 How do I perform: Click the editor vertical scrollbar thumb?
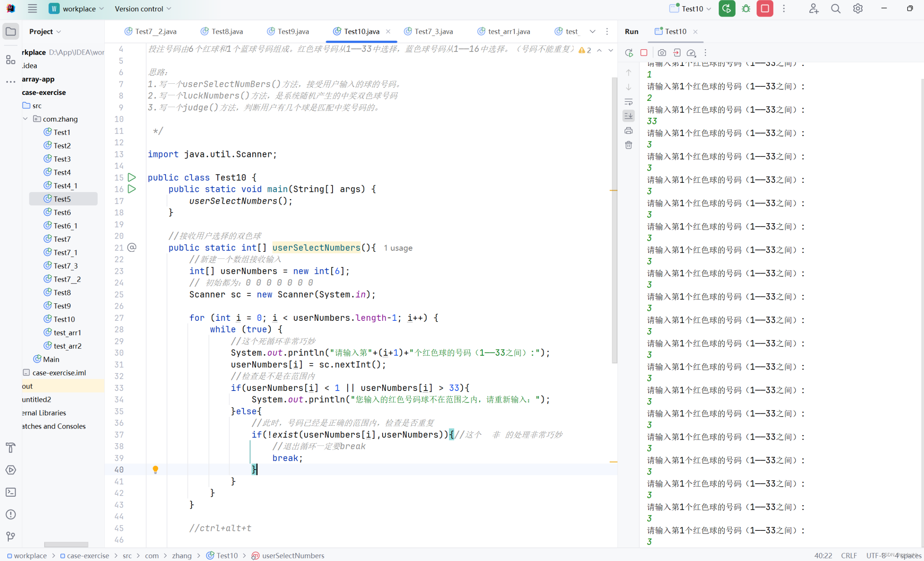(615, 220)
